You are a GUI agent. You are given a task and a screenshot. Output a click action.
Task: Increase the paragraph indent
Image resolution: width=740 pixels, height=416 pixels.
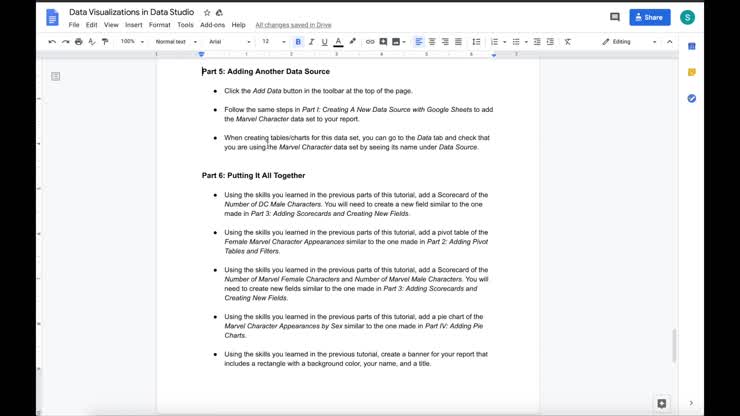tap(550, 42)
